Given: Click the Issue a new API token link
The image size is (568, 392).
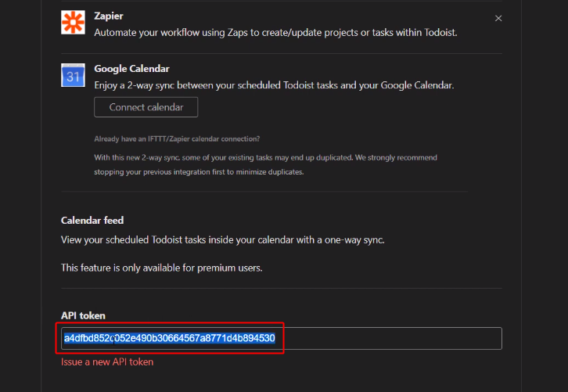Looking at the screenshot, I should click(107, 362).
